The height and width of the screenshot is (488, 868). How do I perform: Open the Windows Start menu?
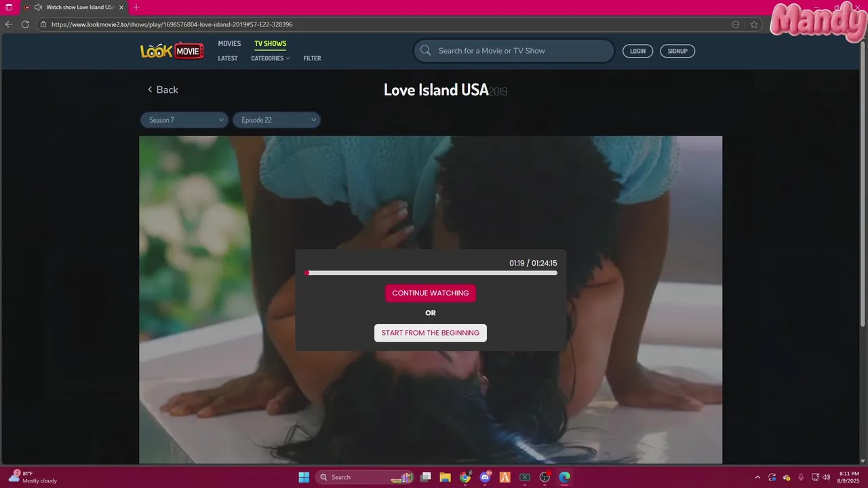tap(304, 477)
